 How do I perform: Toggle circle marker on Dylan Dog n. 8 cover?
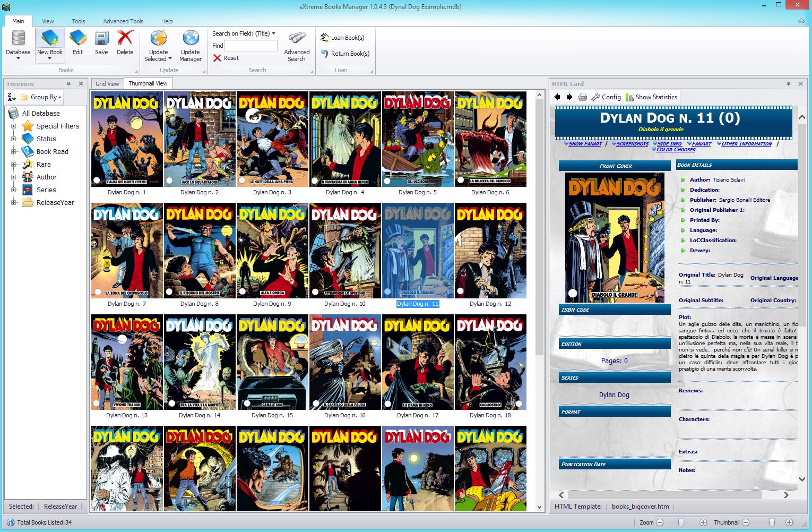[x=169, y=291]
